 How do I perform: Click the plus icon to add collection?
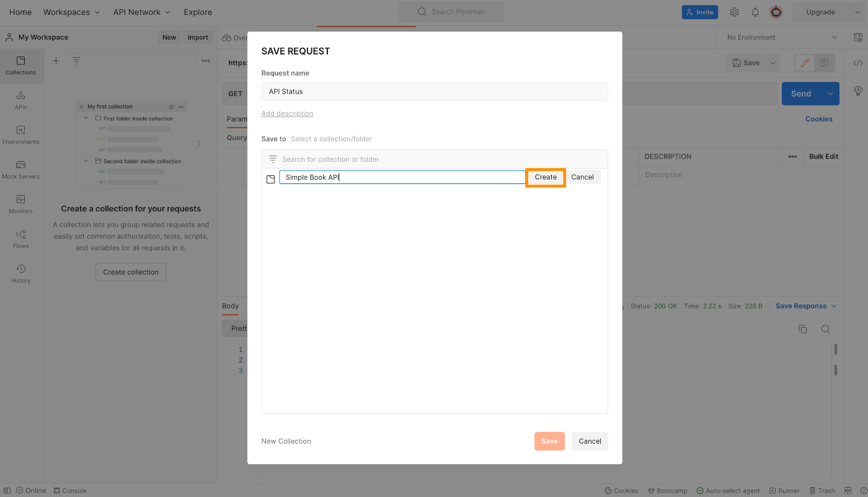point(56,60)
